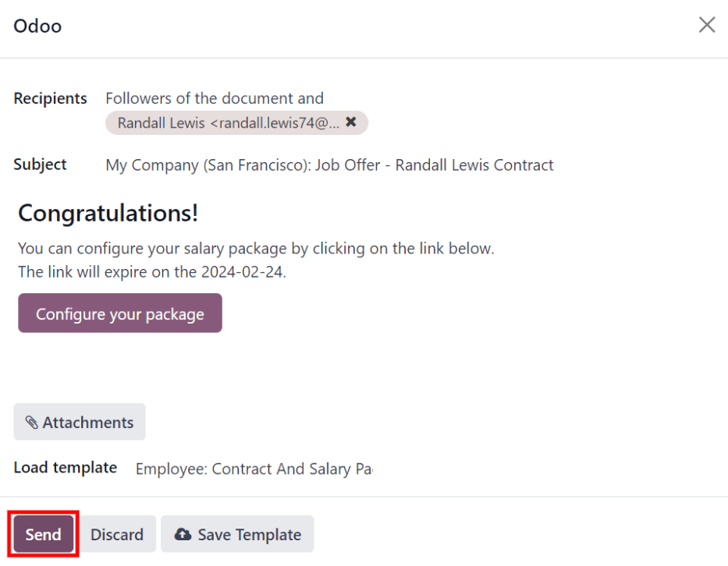Image resolution: width=728 pixels, height=566 pixels.
Task: Save Template button text
Action: coord(250,535)
